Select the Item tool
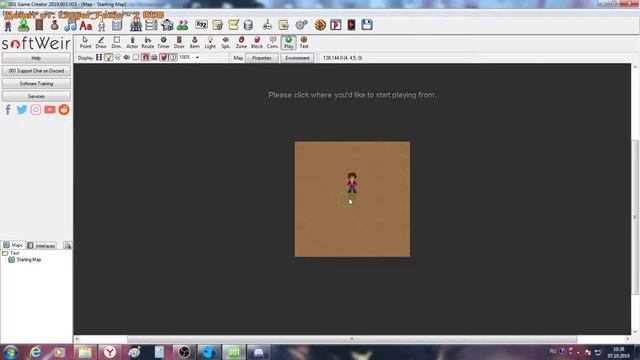Screen dimensions: 640x360 pyautogui.click(x=195, y=42)
